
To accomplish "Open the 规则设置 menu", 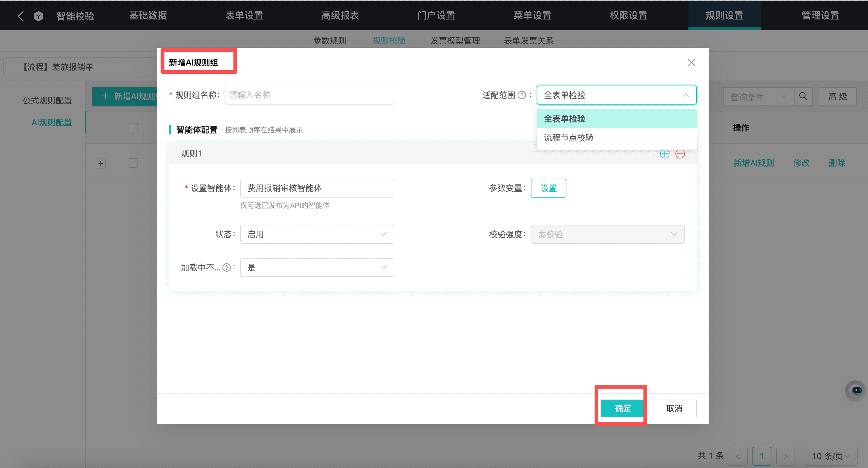I will (x=724, y=15).
